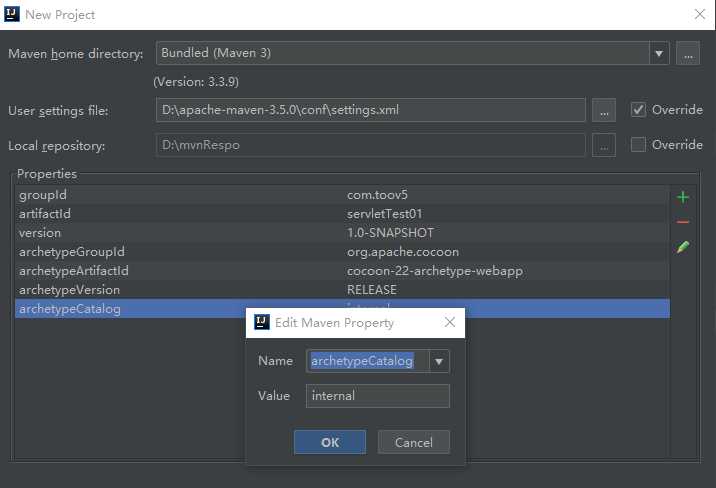Click the User settings file path field
Viewport: 716px width, 488px height.
(371, 110)
